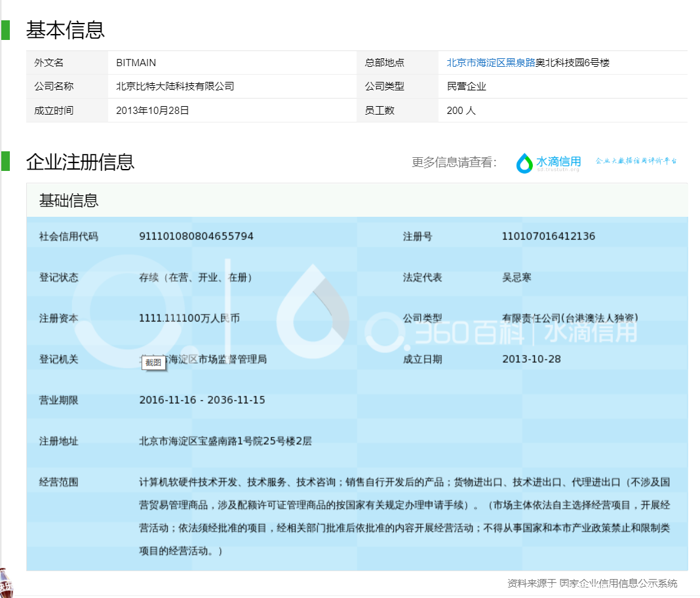Image resolution: width=700 pixels, height=598 pixels.
Task: Select registration number 110107016412136
Action: tap(549, 236)
